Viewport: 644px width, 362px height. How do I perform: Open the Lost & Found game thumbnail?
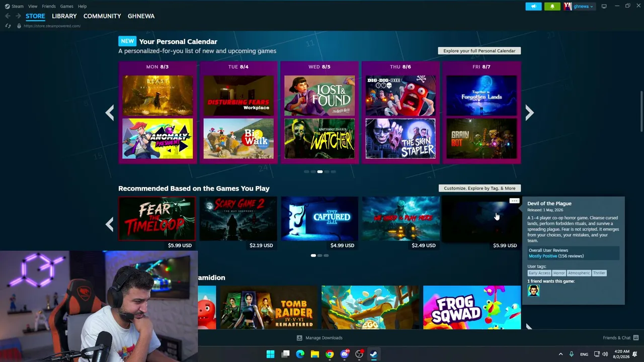click(x=319, y=96)
